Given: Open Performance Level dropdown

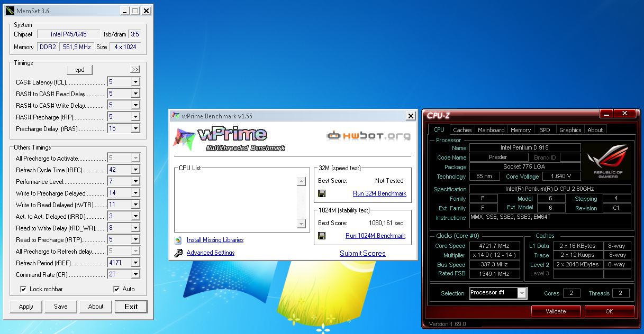Looking at the screenshot, I should click(x=135, y=181).
